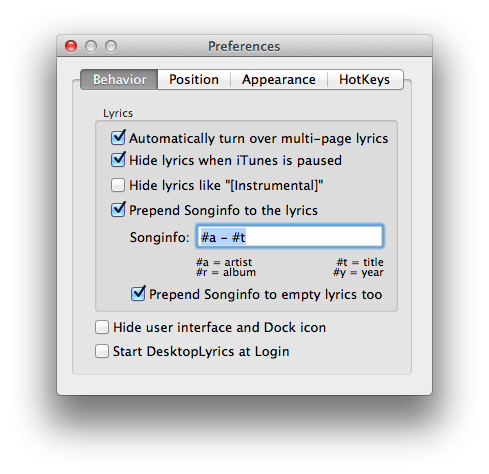Open the Appearance tab
This screenshot has height=474, width=489.
coord(279,80)
